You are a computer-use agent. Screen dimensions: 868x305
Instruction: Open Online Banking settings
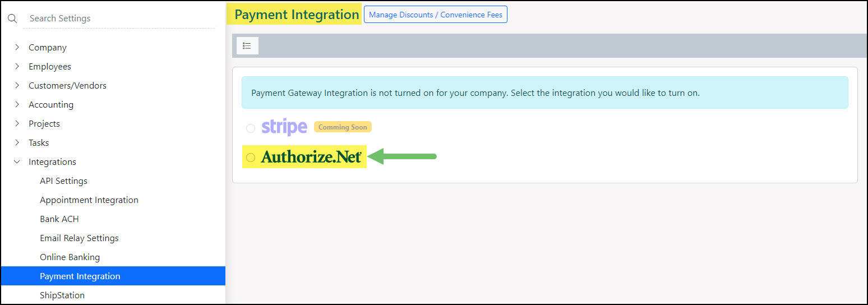(x=70, y=257)
